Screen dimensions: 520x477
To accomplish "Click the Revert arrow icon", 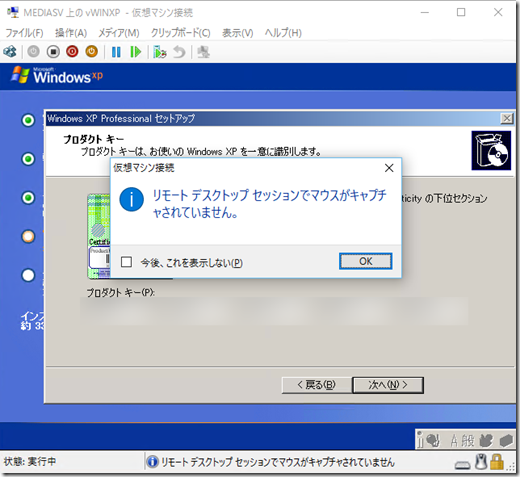I will click(x=179, y=52).
